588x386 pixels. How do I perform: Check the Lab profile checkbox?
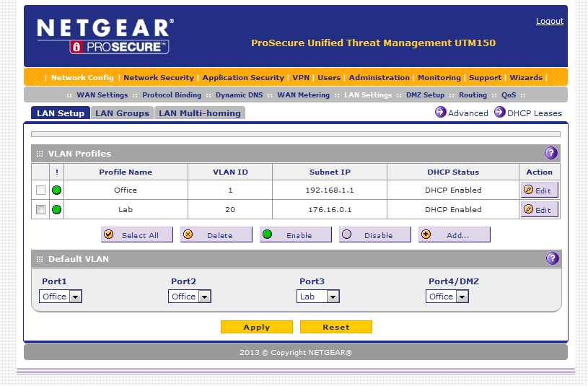point(41,210)
